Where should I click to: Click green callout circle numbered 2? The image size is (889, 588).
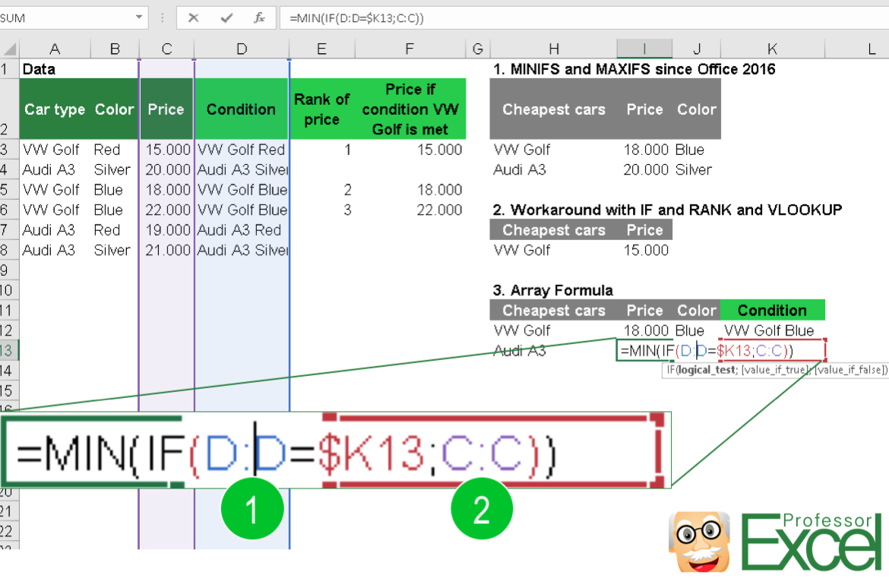[x=482, y=508]
